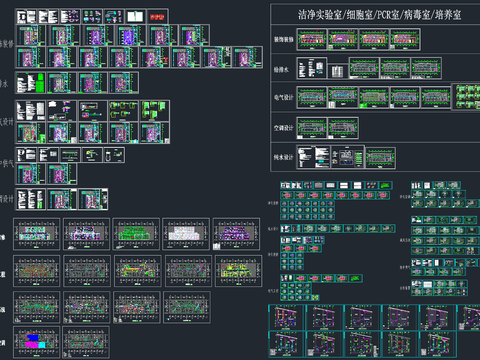
Task: Select the 装饰装修 row label
Action: tap(284, 39)
